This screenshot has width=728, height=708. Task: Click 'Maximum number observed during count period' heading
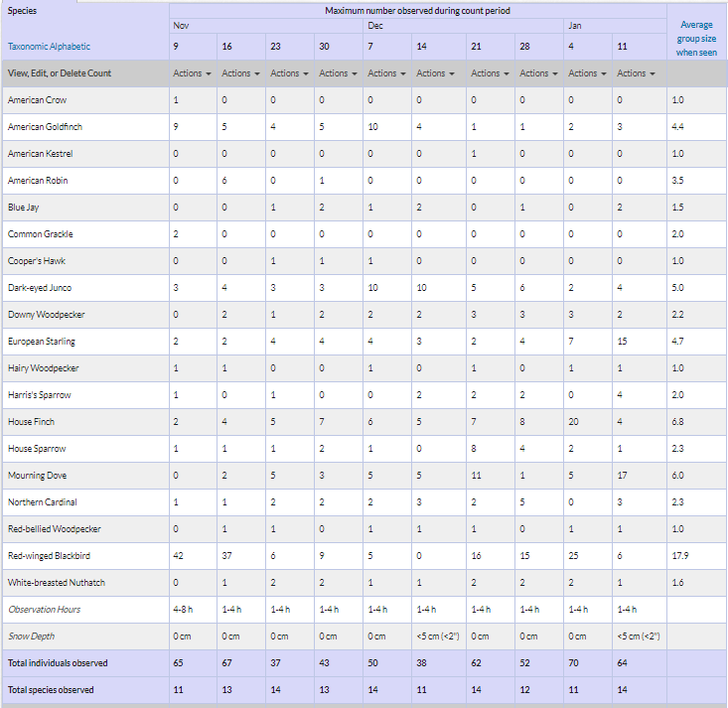coord(417,11)
